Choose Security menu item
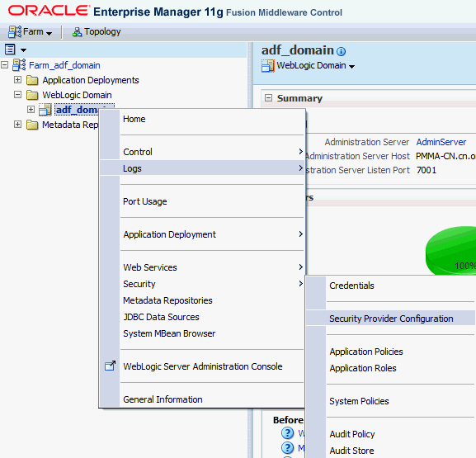Screen dimensions: 476x458 coord(202,284)
